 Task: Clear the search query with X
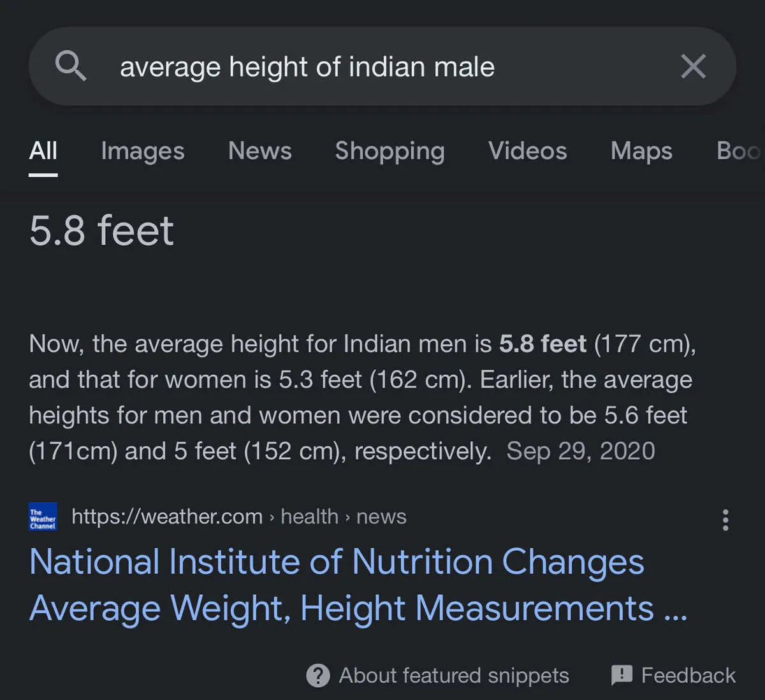click(693, 66)
